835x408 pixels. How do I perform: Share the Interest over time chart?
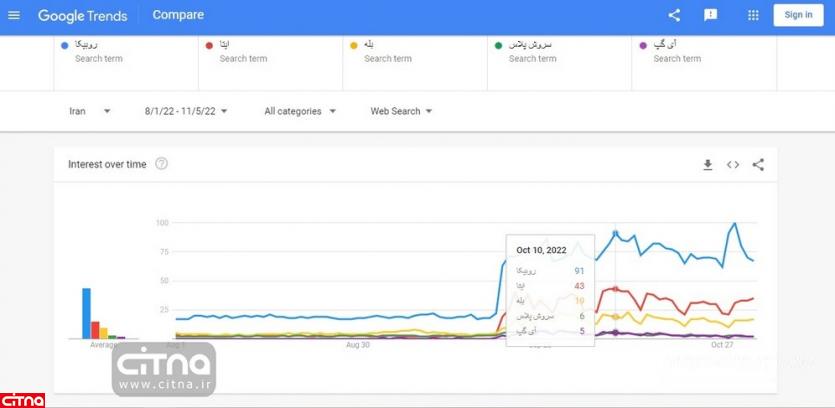point(758,165)
